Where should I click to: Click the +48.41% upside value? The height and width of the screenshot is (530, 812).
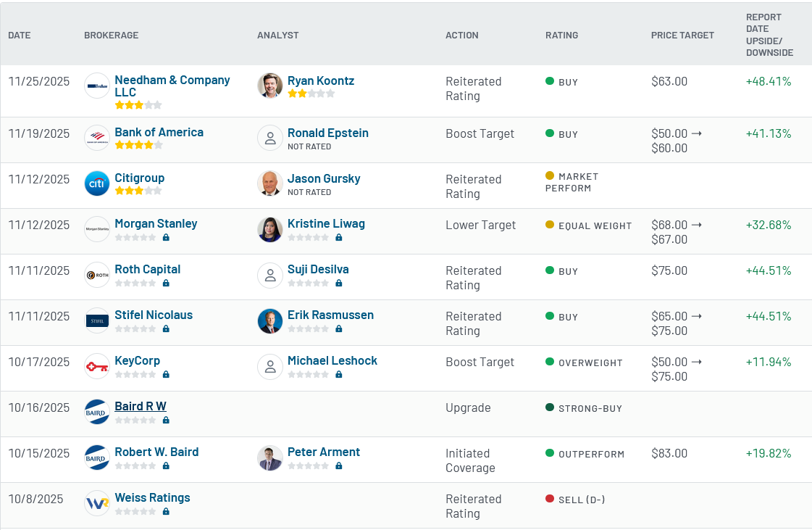click(769, 81)
